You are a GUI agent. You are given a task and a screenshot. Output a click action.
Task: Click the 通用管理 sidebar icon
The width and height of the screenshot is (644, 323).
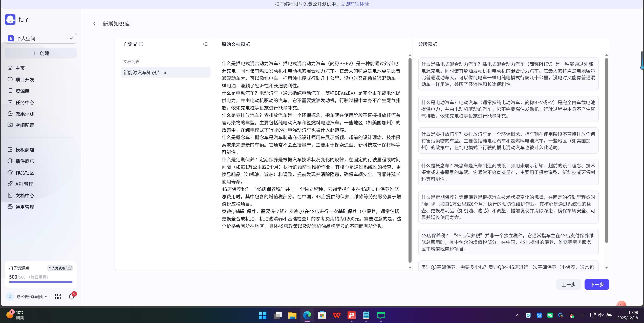[10, 207]
